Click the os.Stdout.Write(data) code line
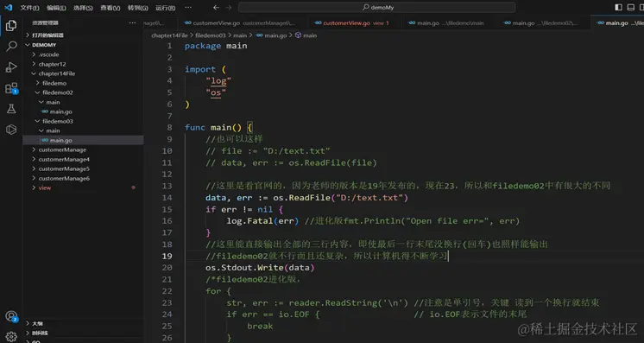644x343 pixels. pyautogui.click(x=260, y=268)
